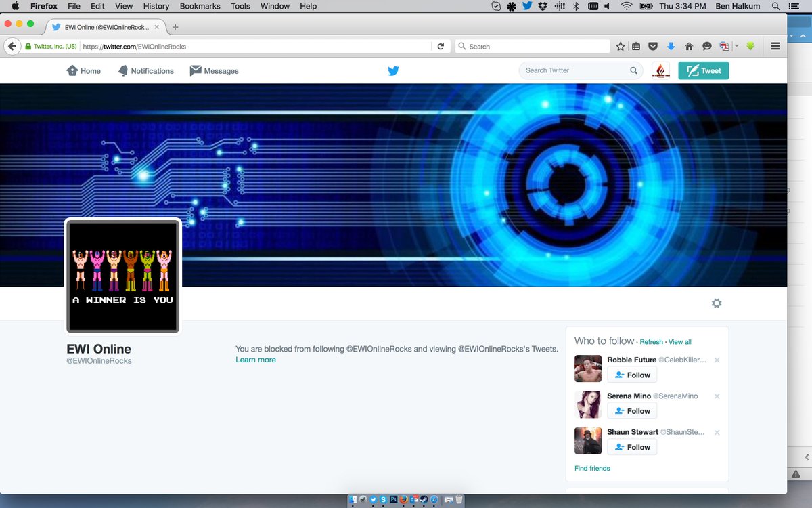Open Twitter Messages

pos(214,70)
